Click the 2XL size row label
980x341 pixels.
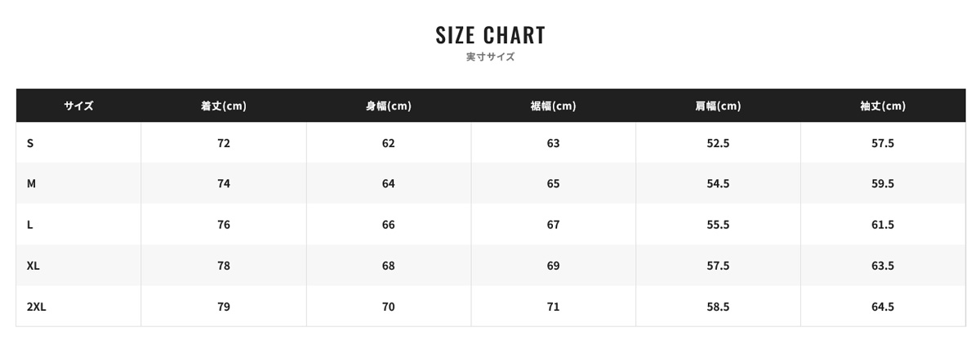pos(36,307)
